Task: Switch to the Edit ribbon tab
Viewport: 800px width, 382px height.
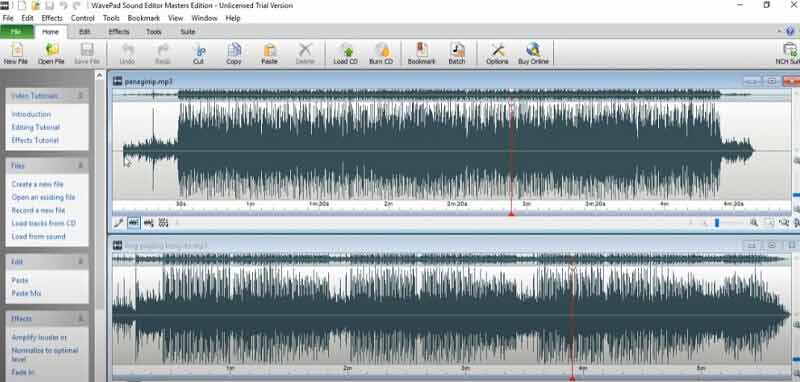Action: [85, 32]
